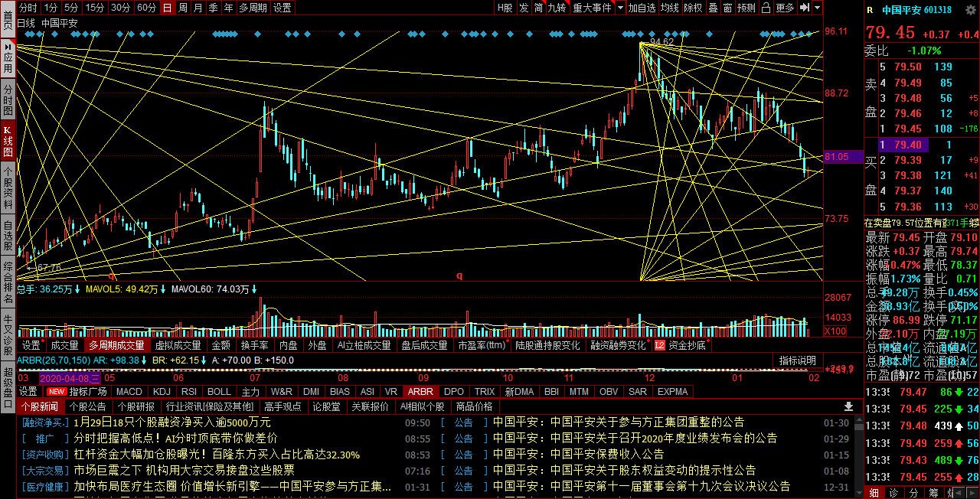Open 重大事件 events selector
Viewport: 980px width, 499px height.
593,8
